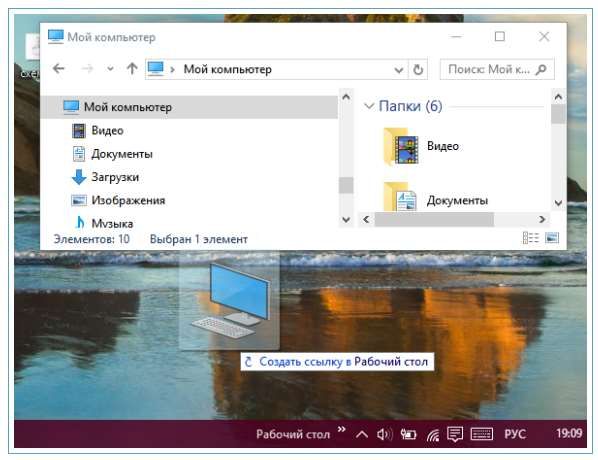Show hidden tray icons
Viewport: 598px width, 460px height.
pos(362,434)
